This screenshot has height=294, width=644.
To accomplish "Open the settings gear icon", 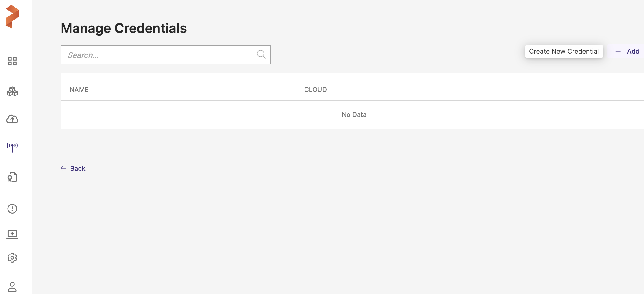I will point(12,258).
